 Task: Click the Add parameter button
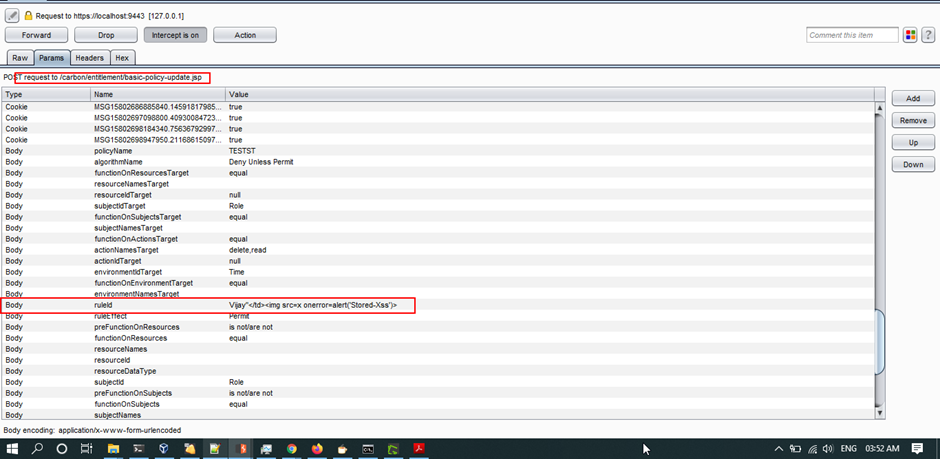pos(913,98)
